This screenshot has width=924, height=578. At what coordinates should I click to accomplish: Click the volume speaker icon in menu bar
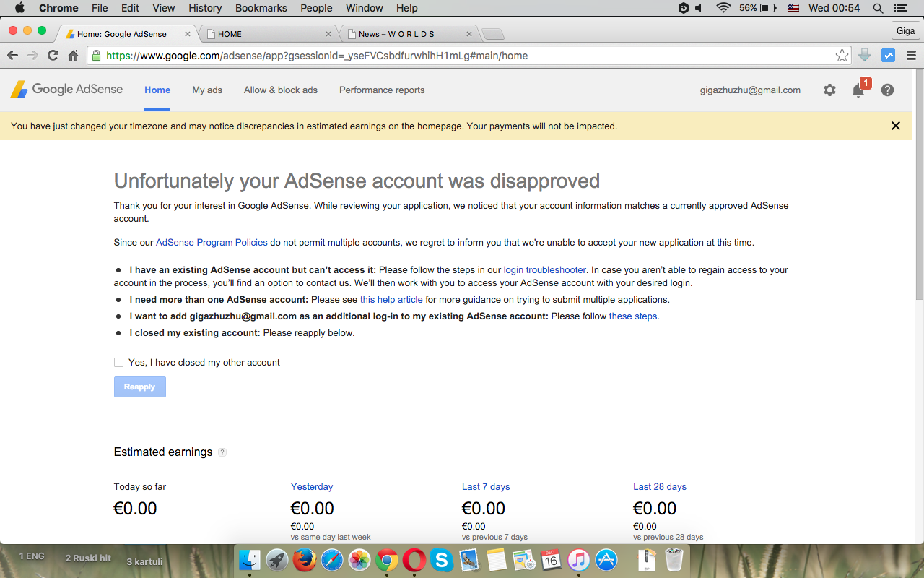pos(699,8)
